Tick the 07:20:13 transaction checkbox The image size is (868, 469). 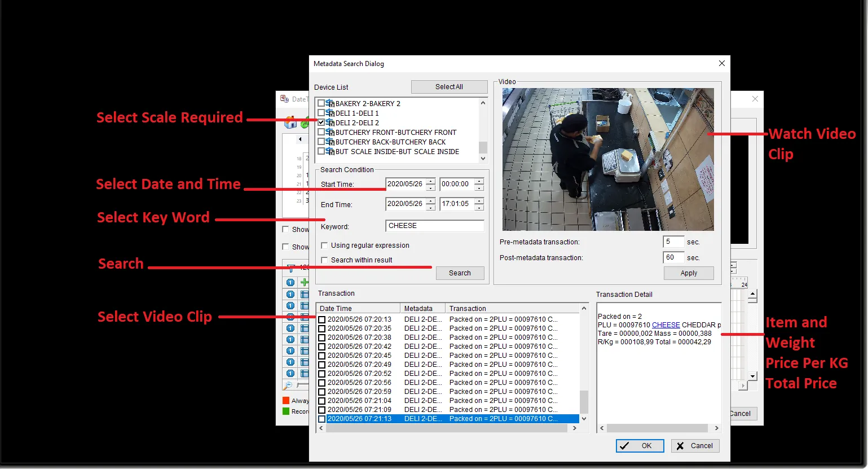tap(322, 319)
